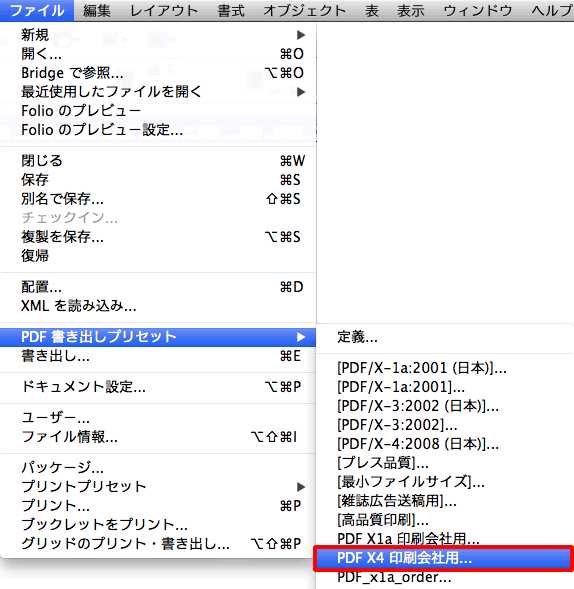Choose 別名で保存... menu item

[158, 199]
